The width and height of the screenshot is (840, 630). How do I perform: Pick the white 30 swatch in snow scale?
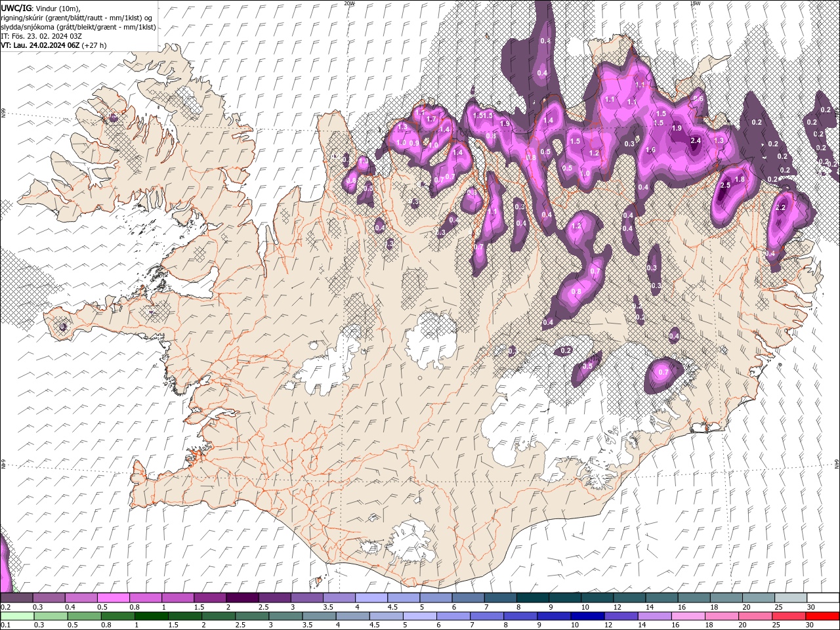pyautogui.click(x=824, y=598)
